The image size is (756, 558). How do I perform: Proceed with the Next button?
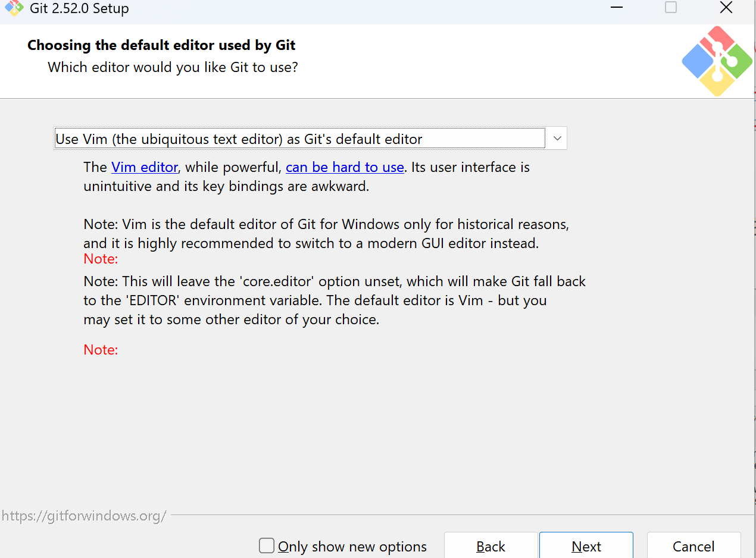pos(586,546)
